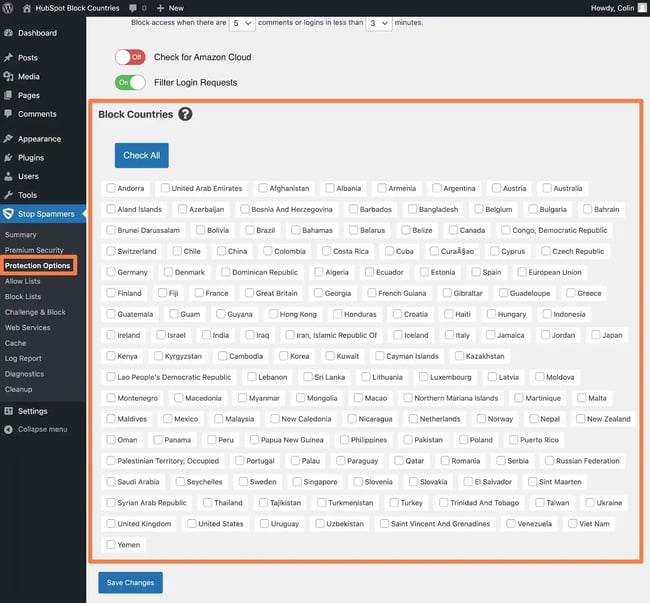Turn on Check for Amazon Cloud toggle
650x603 pixels.
point(130,57)
